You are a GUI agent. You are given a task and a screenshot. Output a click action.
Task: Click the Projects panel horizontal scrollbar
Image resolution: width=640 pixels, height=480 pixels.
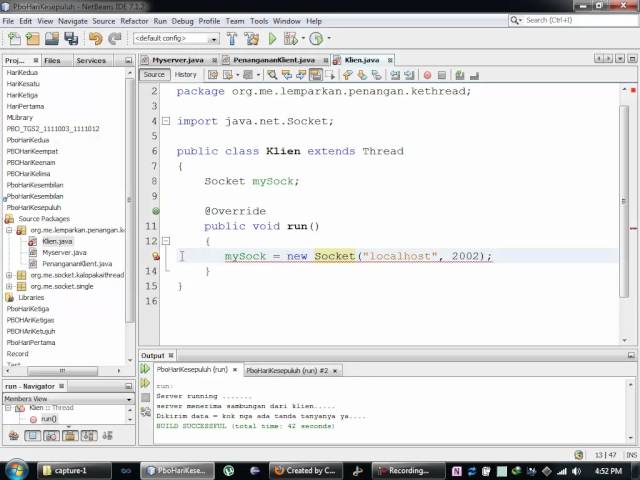(x=62, y=371)
